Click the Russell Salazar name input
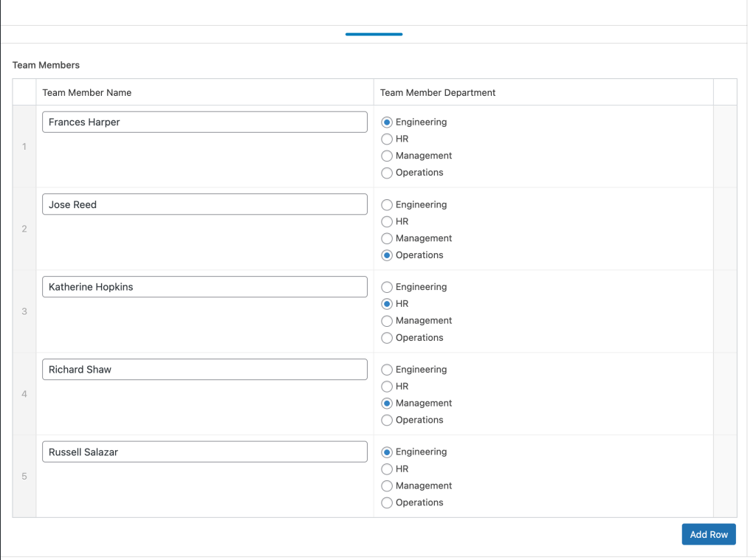Screen dimensions: 756x560 tap(205, 452)
